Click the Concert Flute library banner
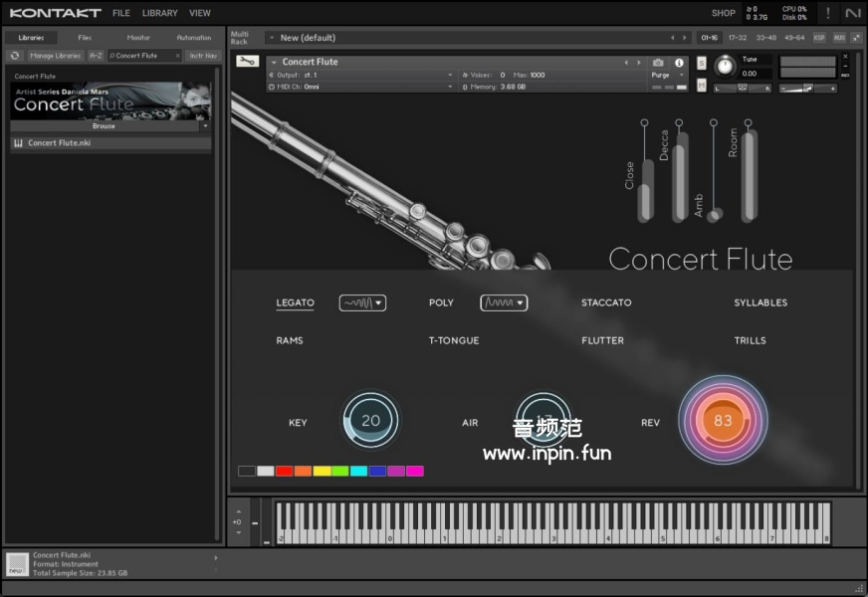Viewport: 868px width, 597px height. pos(110,101)
